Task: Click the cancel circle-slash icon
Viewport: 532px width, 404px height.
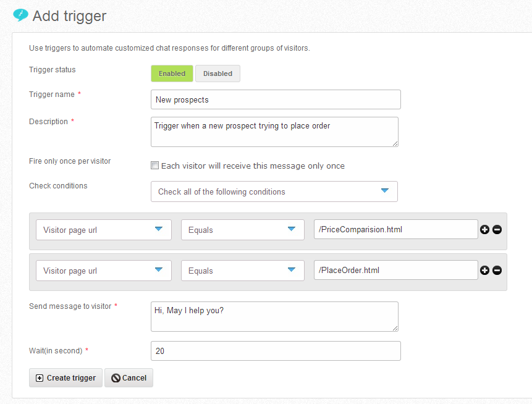Action: click(116, 378)
